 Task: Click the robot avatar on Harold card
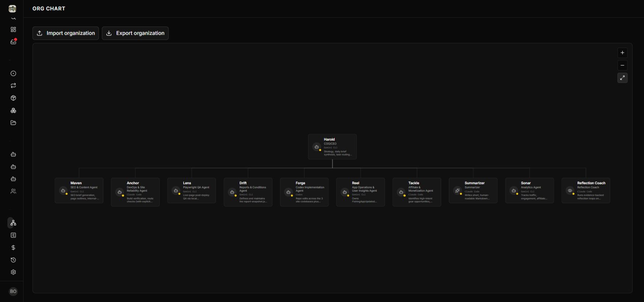pyautogui.click(x=316, y=147)
